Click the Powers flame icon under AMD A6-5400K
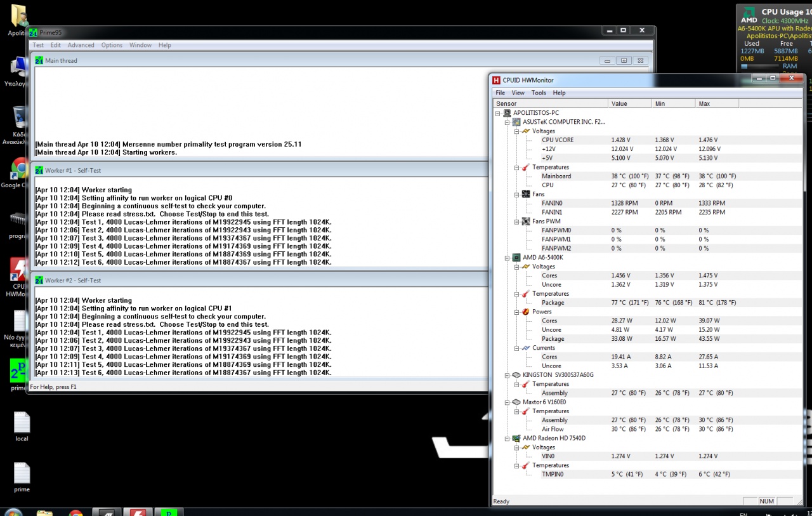 [x=526, y=312]
